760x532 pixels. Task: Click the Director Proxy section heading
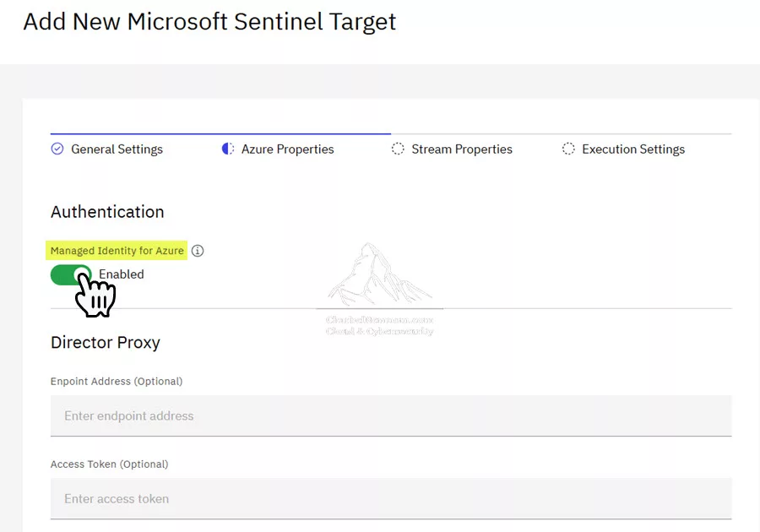(106, 343)
